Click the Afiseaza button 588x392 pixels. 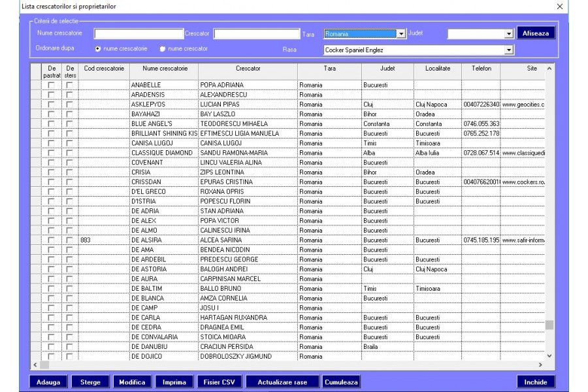click(536, 33)
